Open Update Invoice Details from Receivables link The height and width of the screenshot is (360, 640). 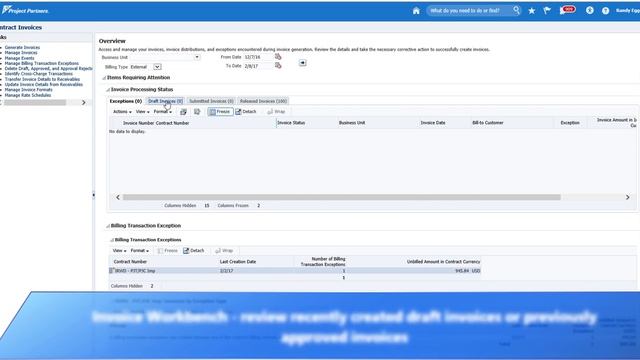[44, 84]
